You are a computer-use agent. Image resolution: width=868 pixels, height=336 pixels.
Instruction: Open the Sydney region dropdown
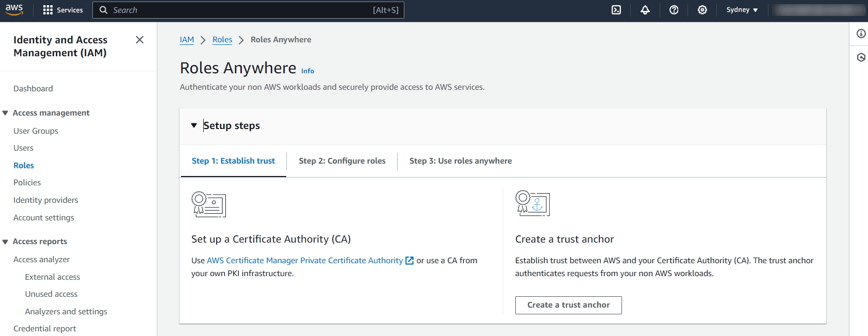[x=742, y=10]
